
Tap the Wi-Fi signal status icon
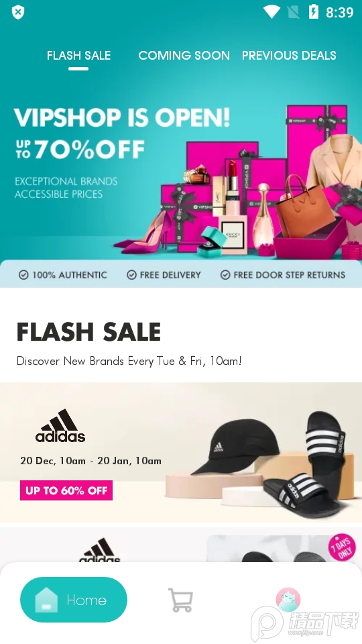[271, 12]
